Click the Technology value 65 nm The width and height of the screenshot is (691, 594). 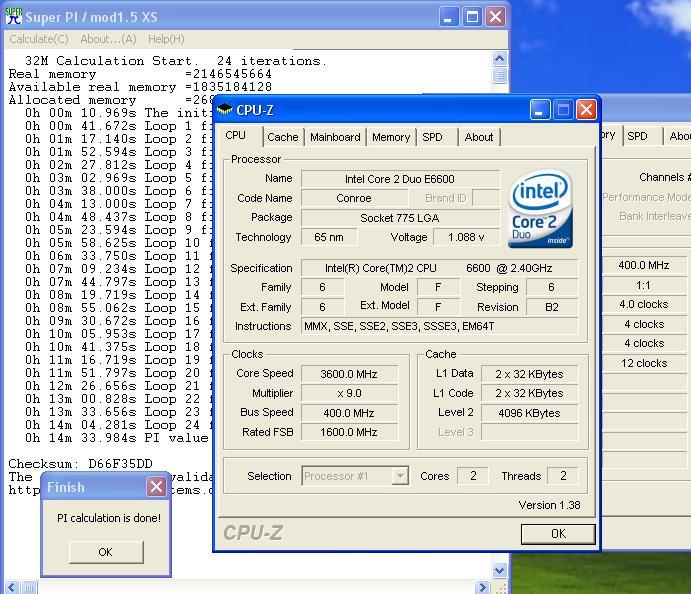point(329,238)
